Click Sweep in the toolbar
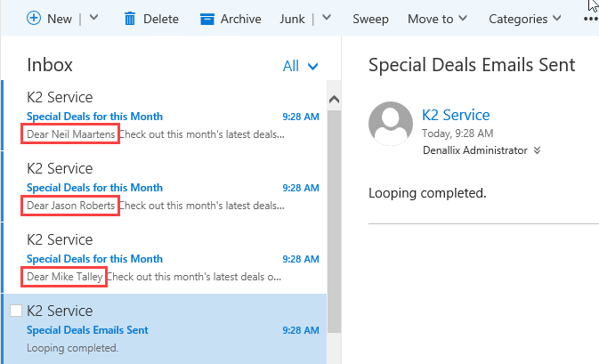Viewport: 599px width, 364px height. point(370,18)
